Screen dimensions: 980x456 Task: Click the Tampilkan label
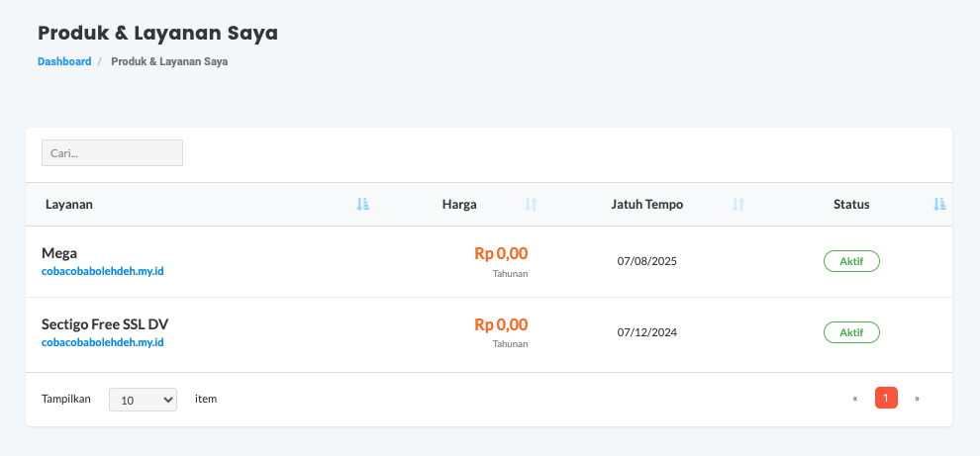66,399
